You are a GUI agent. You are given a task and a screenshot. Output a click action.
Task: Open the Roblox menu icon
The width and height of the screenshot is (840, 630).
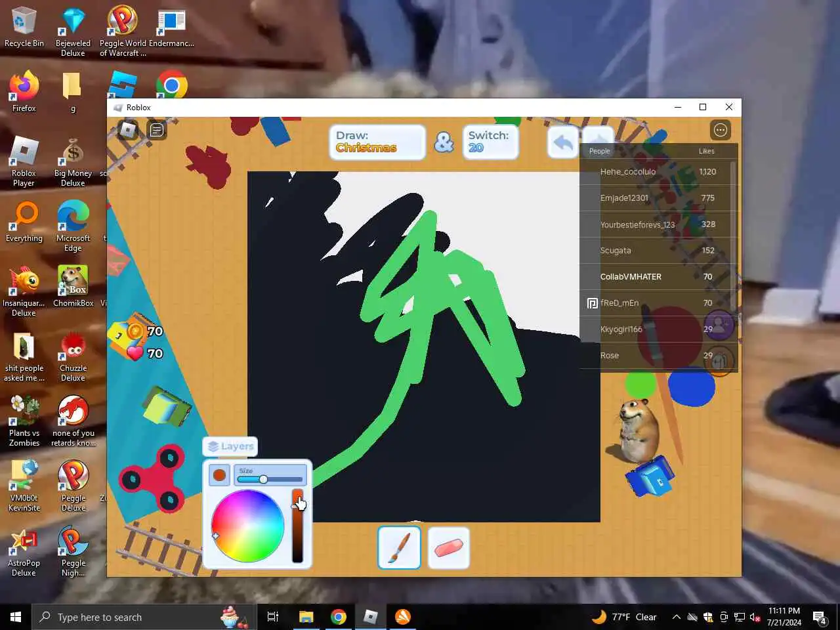pos(128,130)
